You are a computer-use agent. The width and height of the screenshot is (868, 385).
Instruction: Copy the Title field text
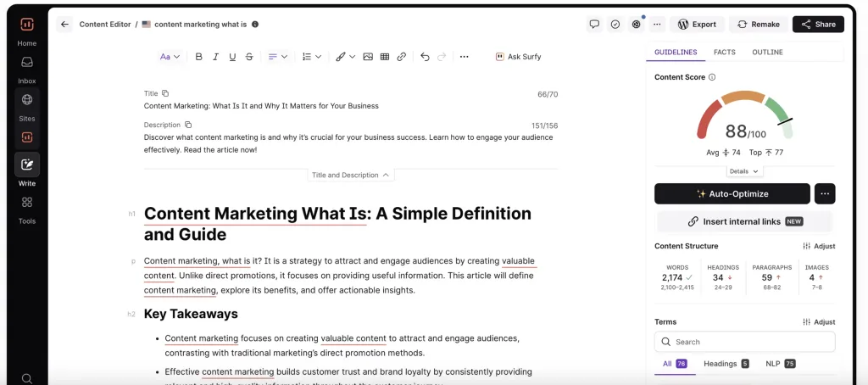tap(165, 93)
